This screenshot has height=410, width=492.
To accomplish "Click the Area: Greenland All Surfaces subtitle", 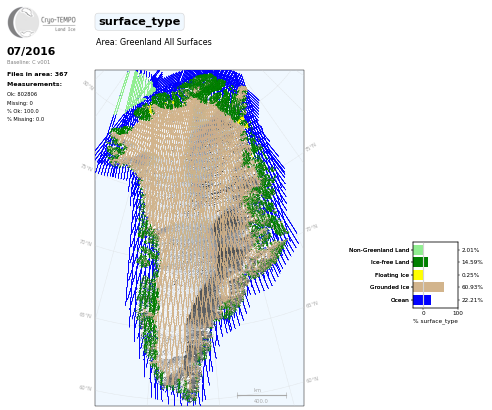I will coord(154,42).
